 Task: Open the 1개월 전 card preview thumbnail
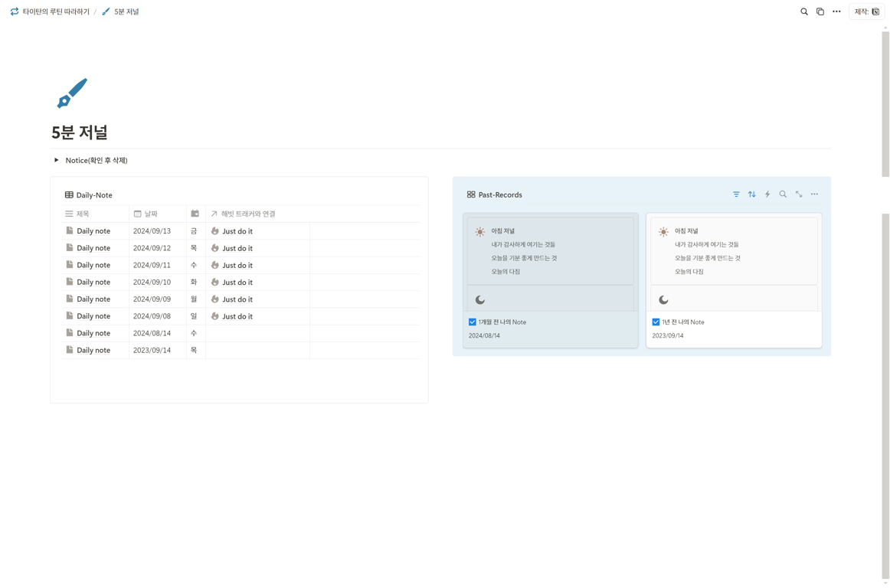coord(551,262)
